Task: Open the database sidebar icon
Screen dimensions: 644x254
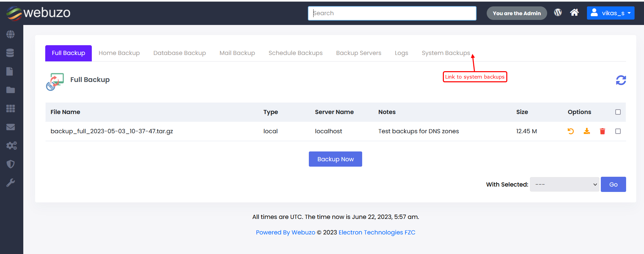Action: coord(10,53)
